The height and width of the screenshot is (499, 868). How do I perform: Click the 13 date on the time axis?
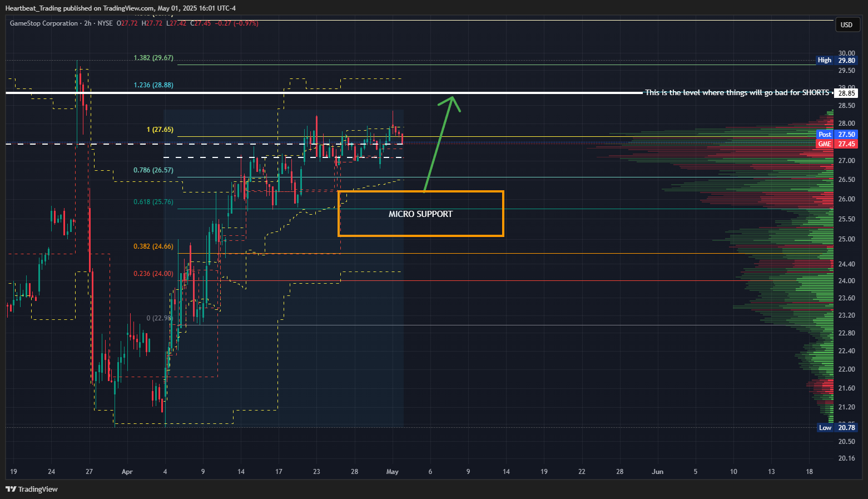pyautogui.click(x=772, y=472)
